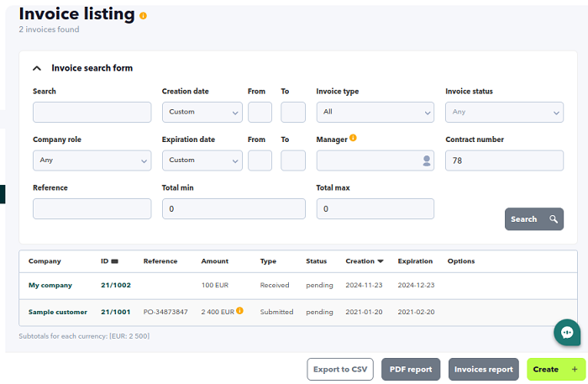Image resolution: width=588 pixels, height=384 pixels.
Task: Click the 2024-11-23 creation date cell
Action: click(x=364, y=285)
